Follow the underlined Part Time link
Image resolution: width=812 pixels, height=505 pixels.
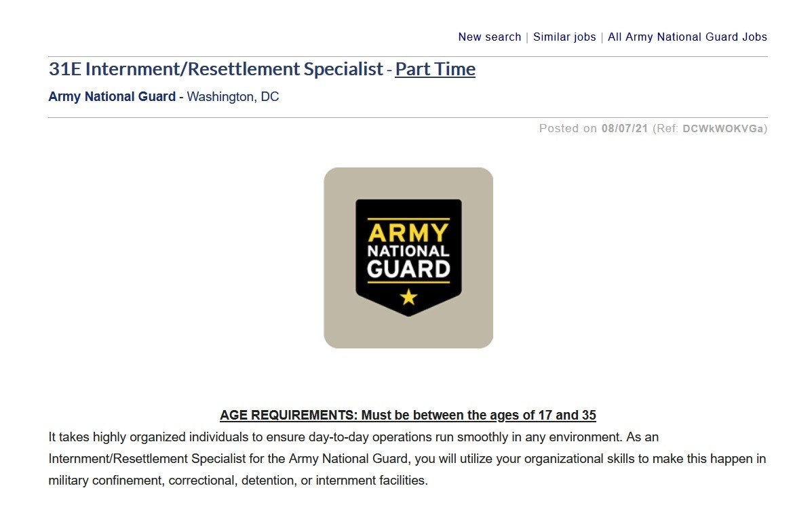point(435,69)
